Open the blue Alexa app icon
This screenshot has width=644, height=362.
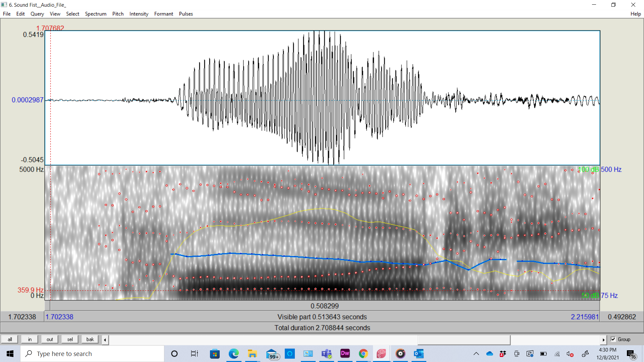point(290,354)
